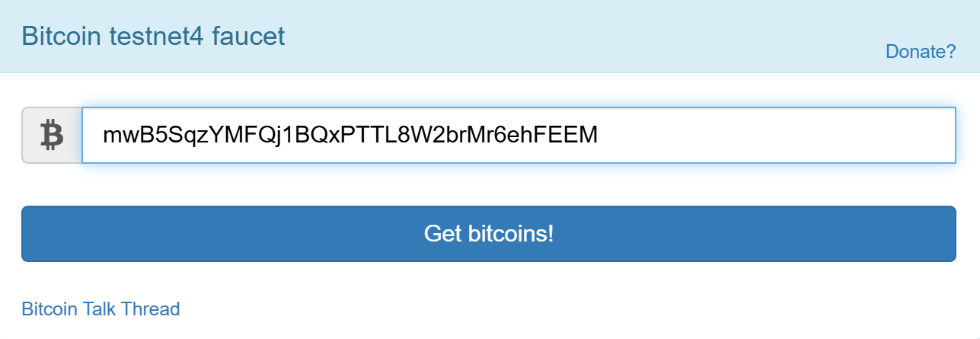The width and height of the screenshot is (980, 339).
Task: Select the gray ₿ addon box
Action: tap(52, 136)
